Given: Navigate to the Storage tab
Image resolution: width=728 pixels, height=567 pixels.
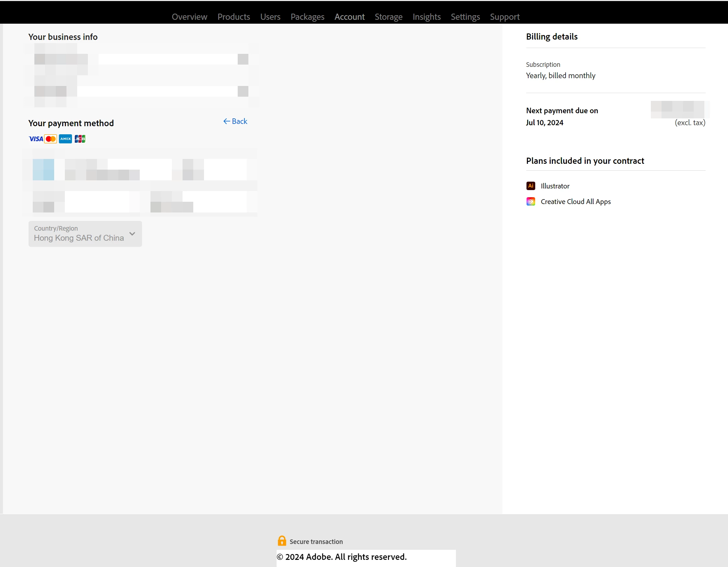Looking at the screenshot, I should (x=388, y=17).
